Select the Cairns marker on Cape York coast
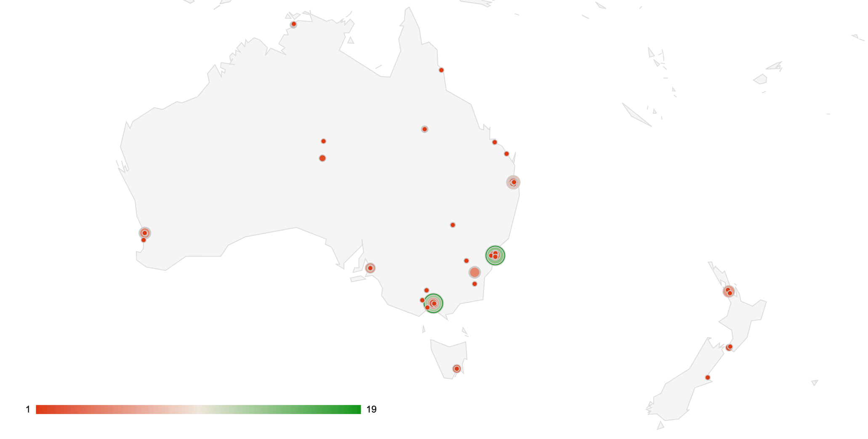 click(441, 70)
